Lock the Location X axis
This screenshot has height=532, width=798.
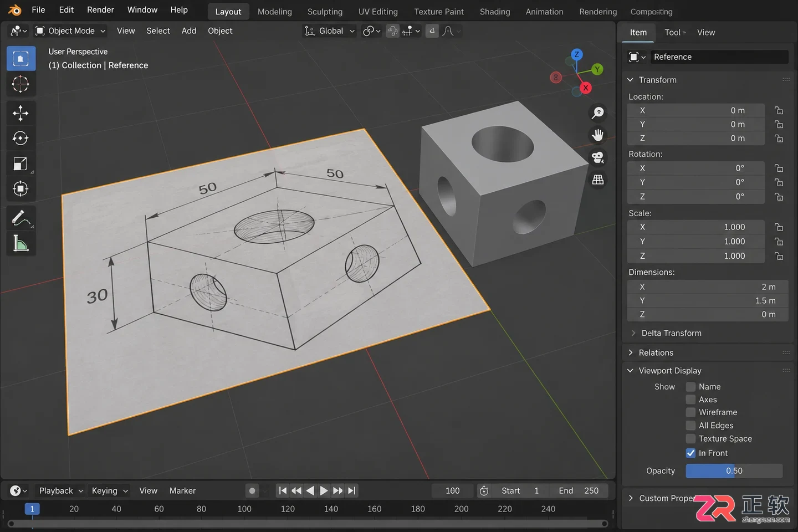point(779,110)
